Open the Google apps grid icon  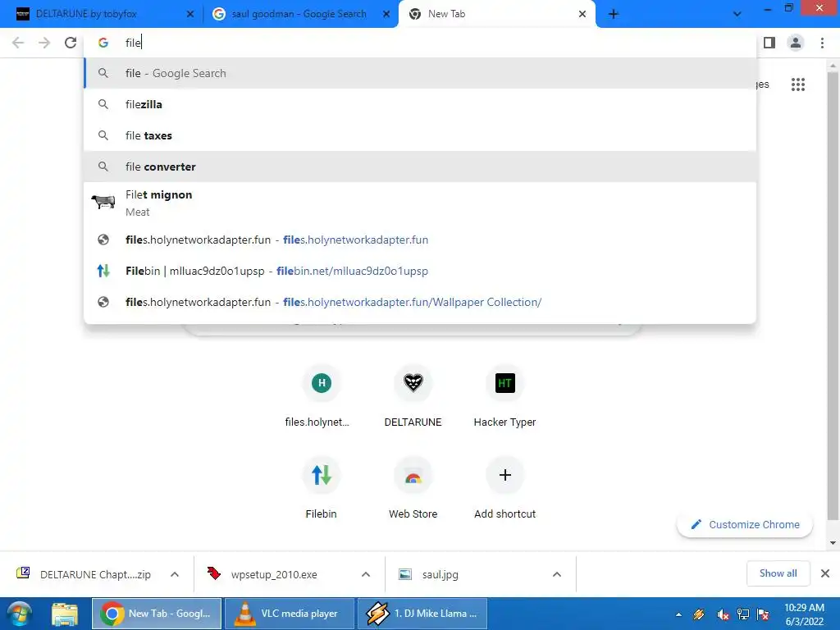pyautogui.click(x=798, y=84)
